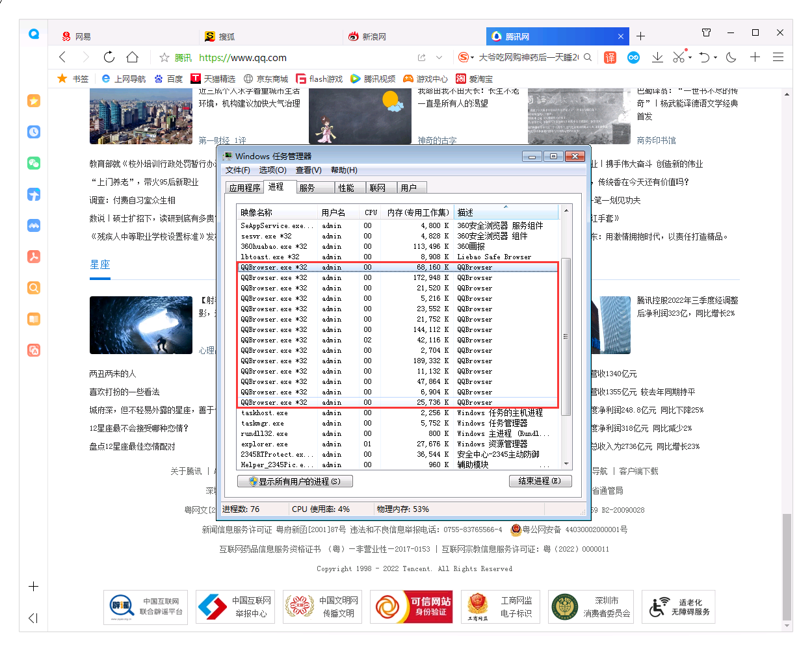Open the red PDF sidebar icon

pos(34,257)
